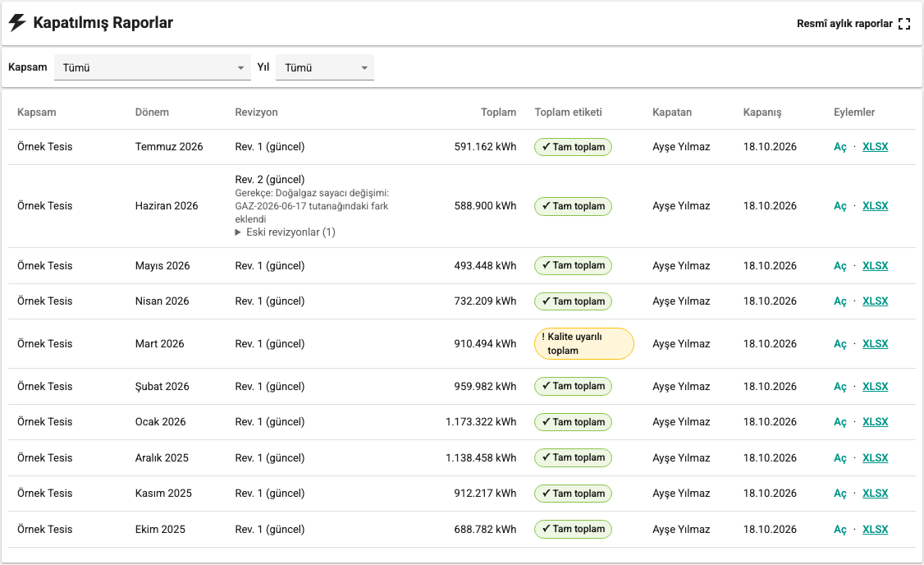Open the Şubat 2026 report with Aç
Image resolution: width=924 pixels, height=565 pixels.
[x=839, y=386]
